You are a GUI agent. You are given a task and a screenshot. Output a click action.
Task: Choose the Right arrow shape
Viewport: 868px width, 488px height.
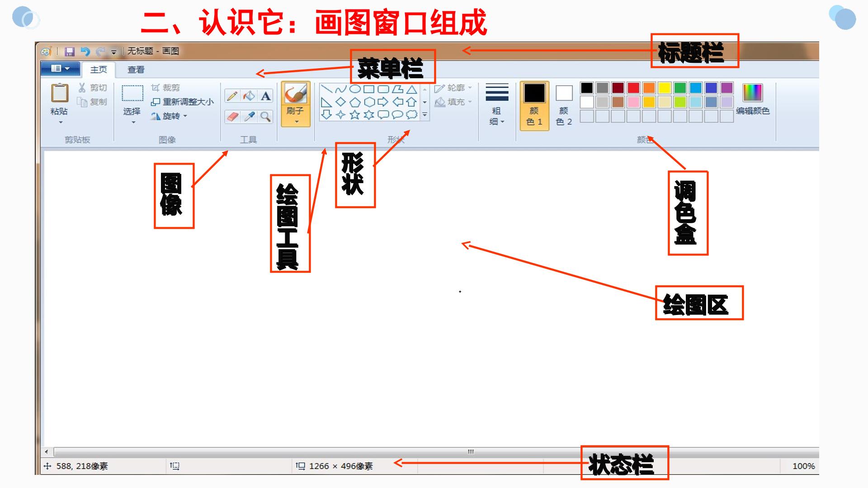383,102
